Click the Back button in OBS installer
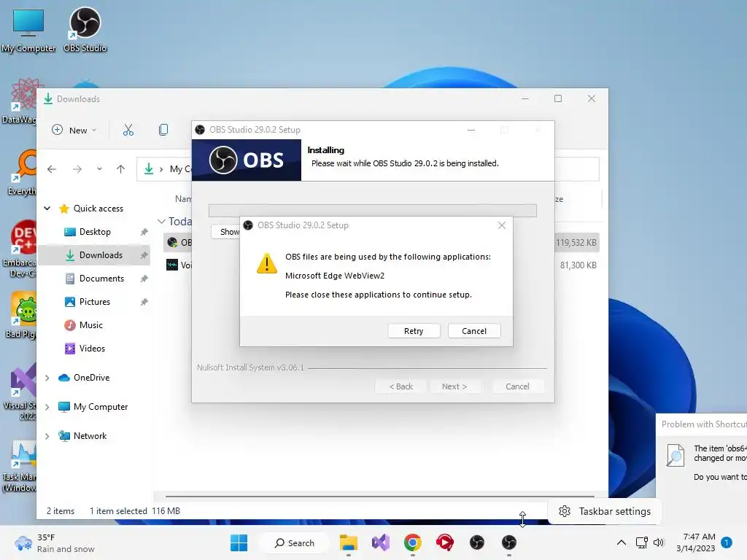The width and height of the screenshot is (747, 560). (400, 386)
